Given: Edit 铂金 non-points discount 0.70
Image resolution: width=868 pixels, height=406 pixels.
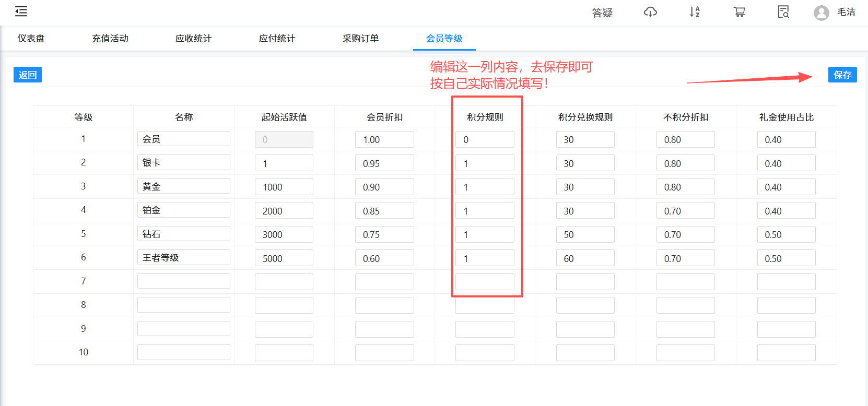Looking at the screenshot, I should pyautogui.click(x=686, y=210).
